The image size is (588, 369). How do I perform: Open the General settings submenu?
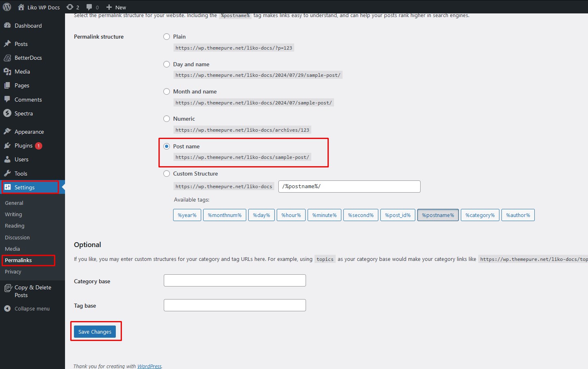[x=14, y=203]
